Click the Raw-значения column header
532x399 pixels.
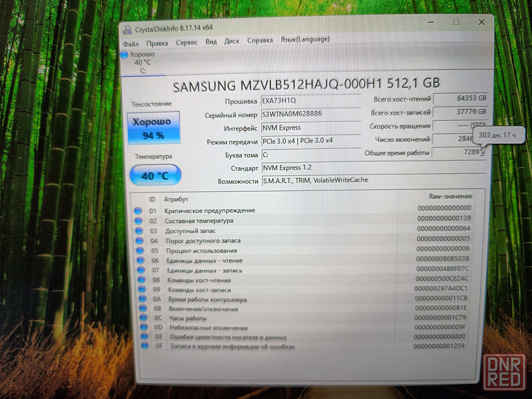(x=450, y=196)
